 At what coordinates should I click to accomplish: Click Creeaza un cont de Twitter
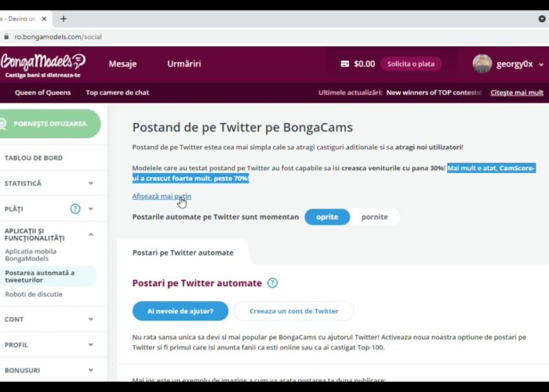pyautogui.click(x=294, y=310)
